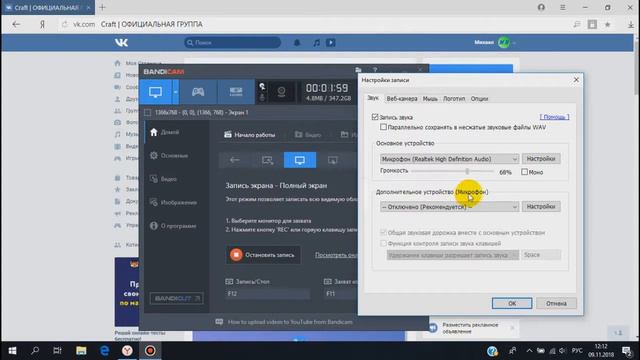This screenshot has width=640, height=360.
Task: Click Bandicam webcam overlay icon
Action: click(281, 92)
